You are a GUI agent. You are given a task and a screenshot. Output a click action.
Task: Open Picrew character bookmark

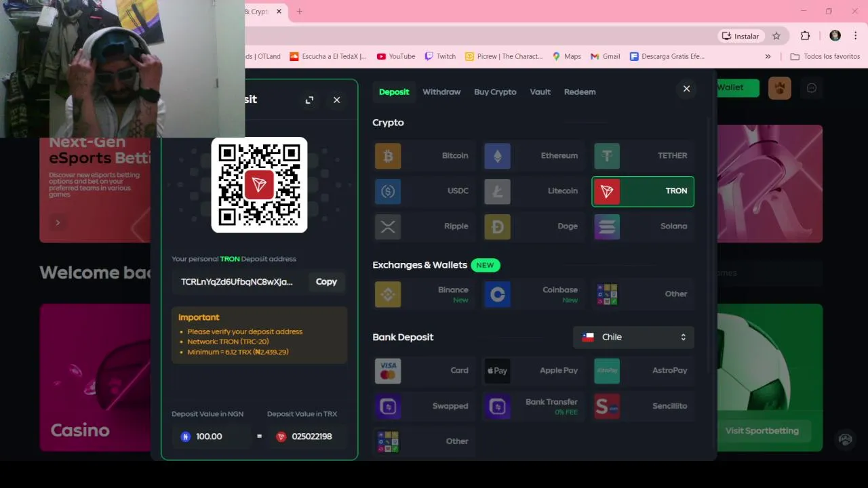tap(504, 56)
